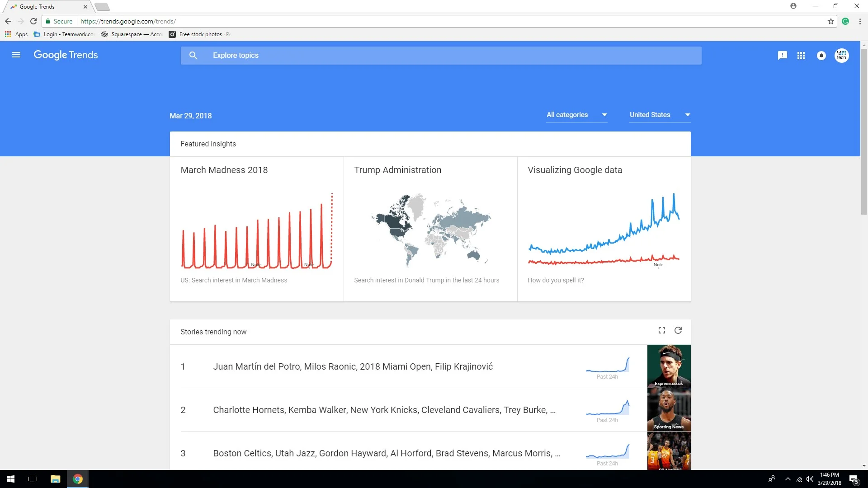Image resolution: width=868 pixels, height=488 pixels.
Task: Open File Explorer from taskbar
Action: 55,479
